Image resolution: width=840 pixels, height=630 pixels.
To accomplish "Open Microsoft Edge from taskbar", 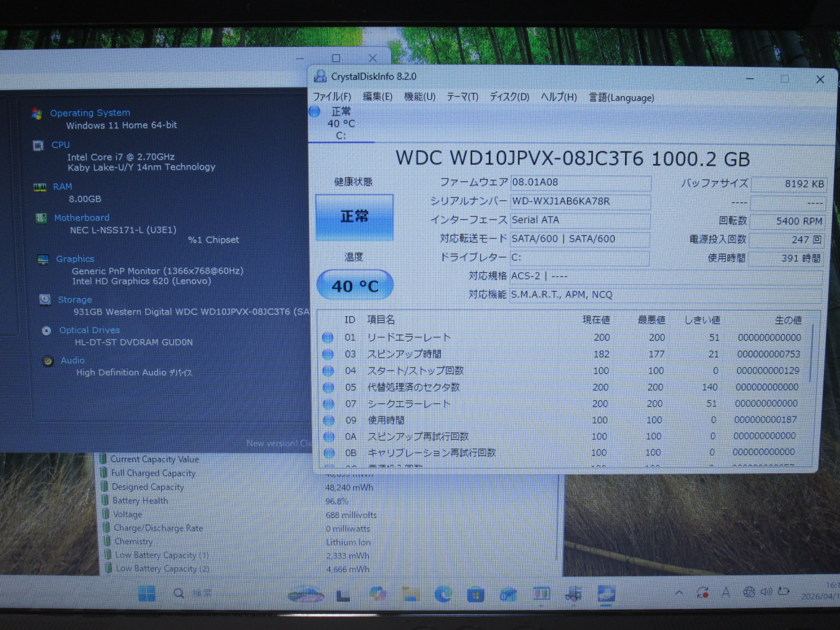I will [x=443, y=594].
